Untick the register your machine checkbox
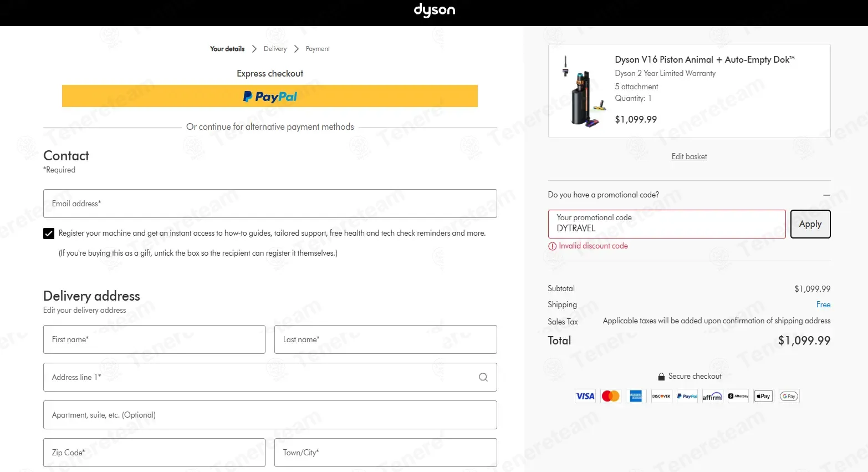868x472 pixels. (49, 234)
